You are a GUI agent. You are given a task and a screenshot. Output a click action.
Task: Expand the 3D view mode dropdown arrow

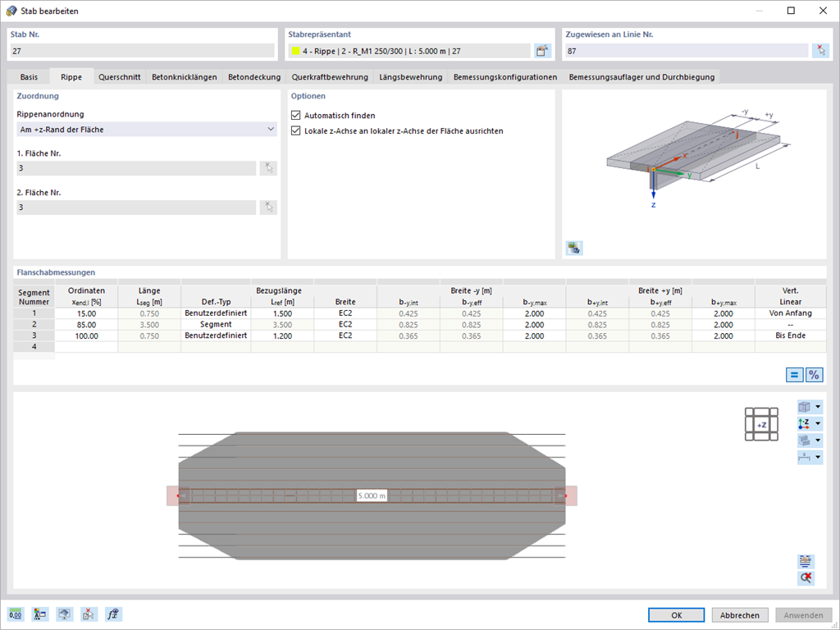coord(818,407)
